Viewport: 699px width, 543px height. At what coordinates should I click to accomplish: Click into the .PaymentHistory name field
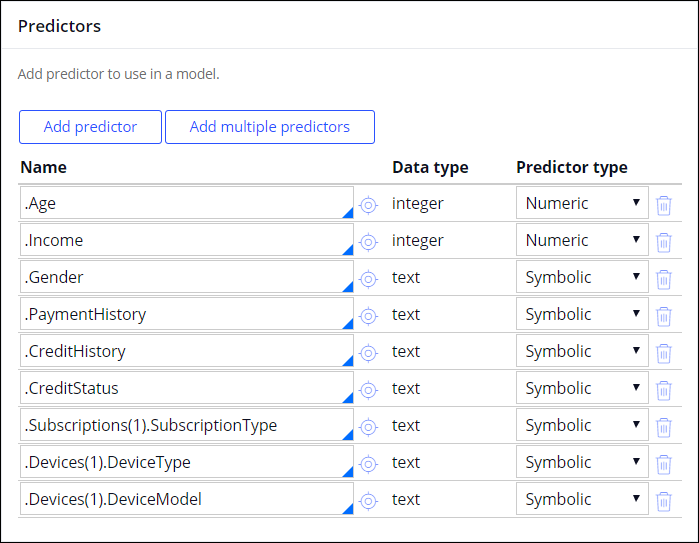(186, 314)
